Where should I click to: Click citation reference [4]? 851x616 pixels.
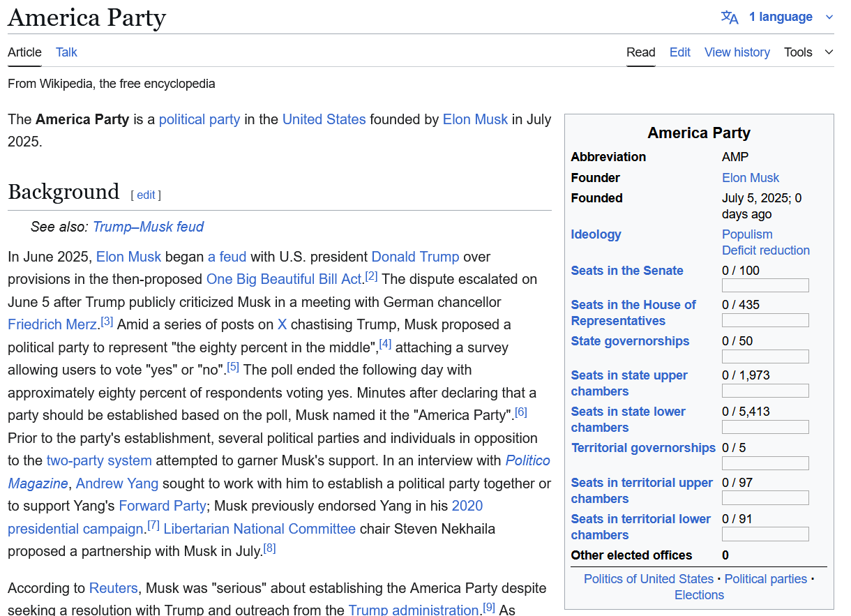pyautogui.click(x=385, y=344)
